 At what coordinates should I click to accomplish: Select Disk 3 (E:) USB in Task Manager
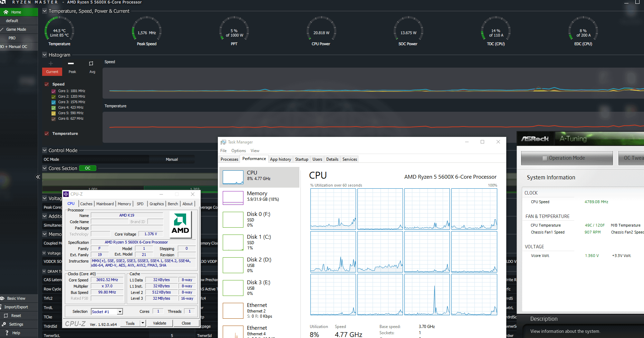point(259,288)
